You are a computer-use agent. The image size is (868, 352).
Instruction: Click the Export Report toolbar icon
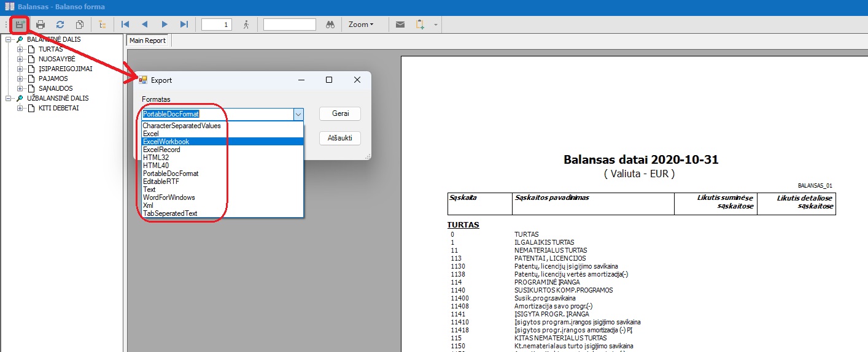[20, 25]
